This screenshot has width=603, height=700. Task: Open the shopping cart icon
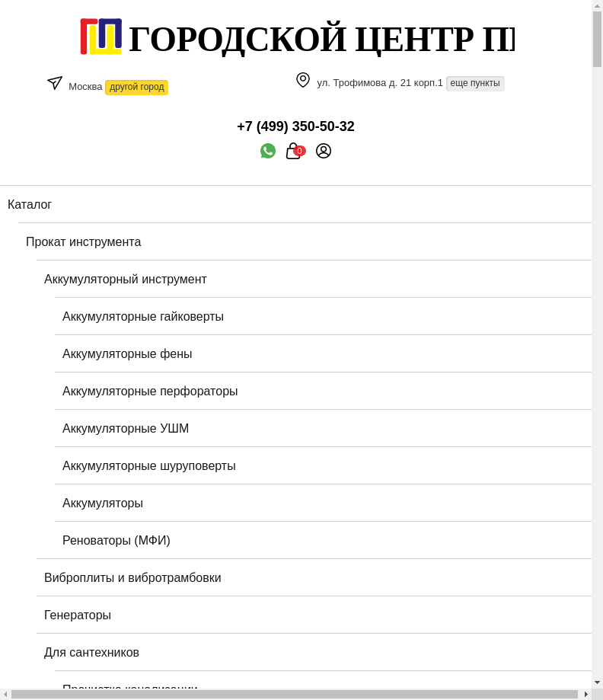click(x=295, y=151)
